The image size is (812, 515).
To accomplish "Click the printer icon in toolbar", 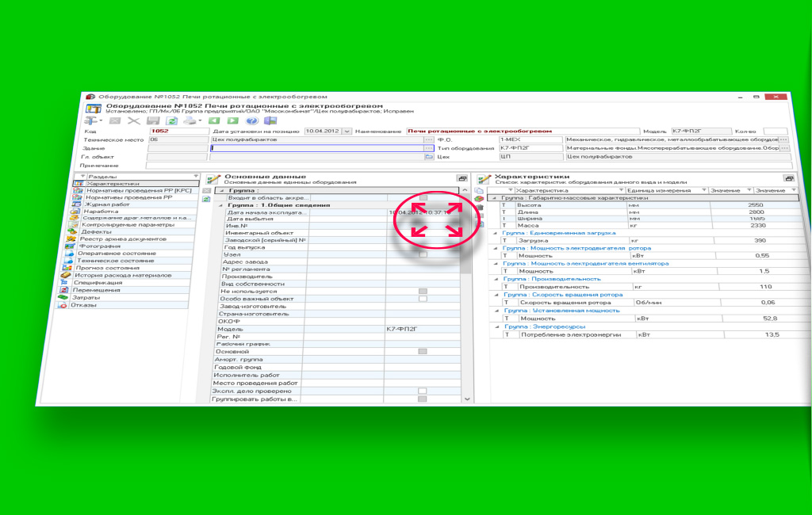I will tap(191, 120).
